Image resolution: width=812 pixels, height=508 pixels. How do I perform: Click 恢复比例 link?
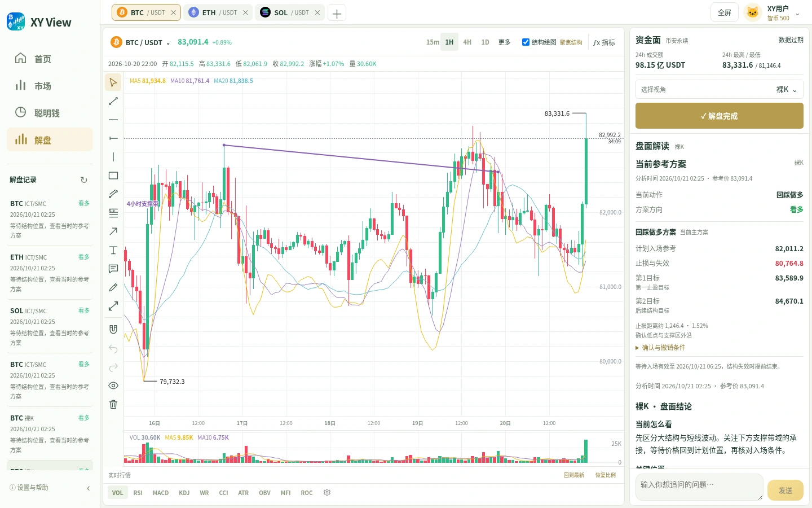[x=606, y=475]
